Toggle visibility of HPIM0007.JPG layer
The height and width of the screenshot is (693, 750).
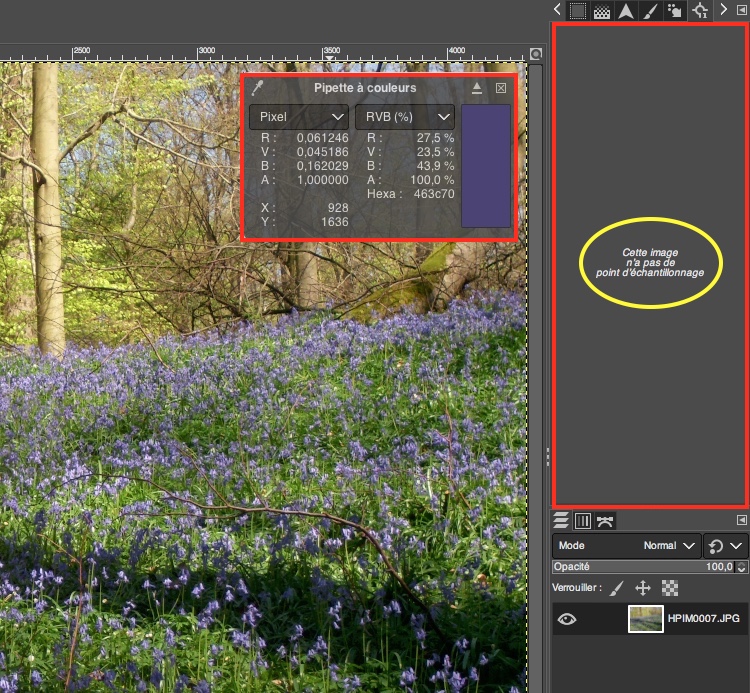pyautogui.click(x=567, y=619)
